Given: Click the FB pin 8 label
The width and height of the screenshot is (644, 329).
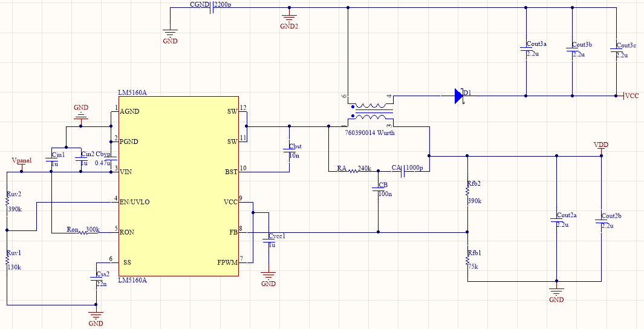Looking at the screenshot, I should pos(233,232).
